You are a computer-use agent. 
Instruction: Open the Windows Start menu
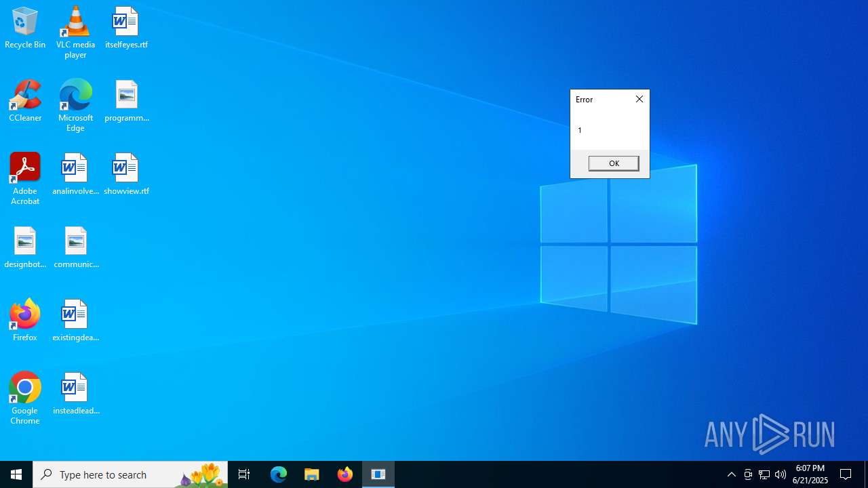pyautogui.click(x=16, y=474)
